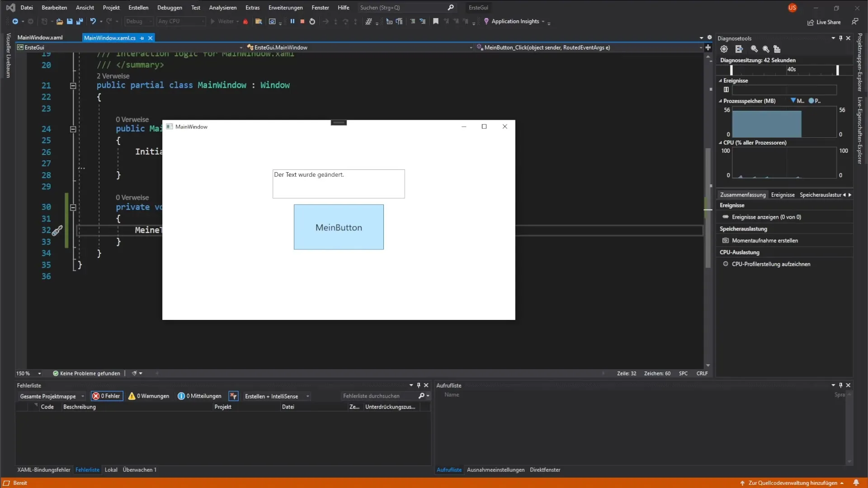Zoom in on the diagnostics timeline
Image resolution: width=868 pixels, height=488 pixels.
[754, 49]
